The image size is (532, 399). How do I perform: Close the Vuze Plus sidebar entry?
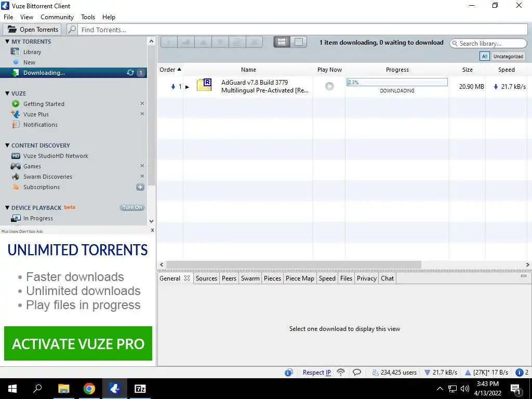click(x=142, y=114)
